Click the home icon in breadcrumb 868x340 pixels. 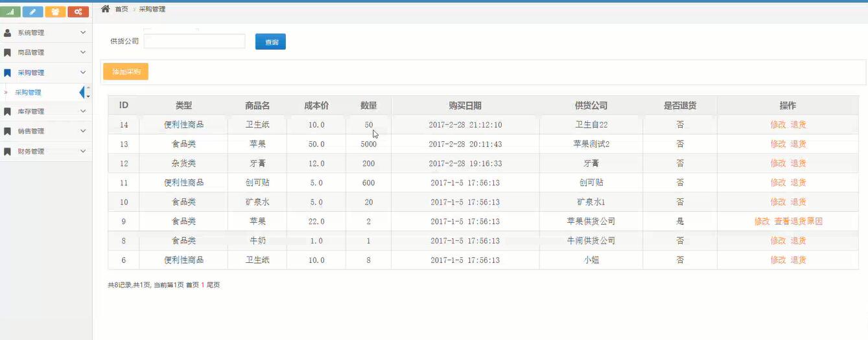click(105, 8)
